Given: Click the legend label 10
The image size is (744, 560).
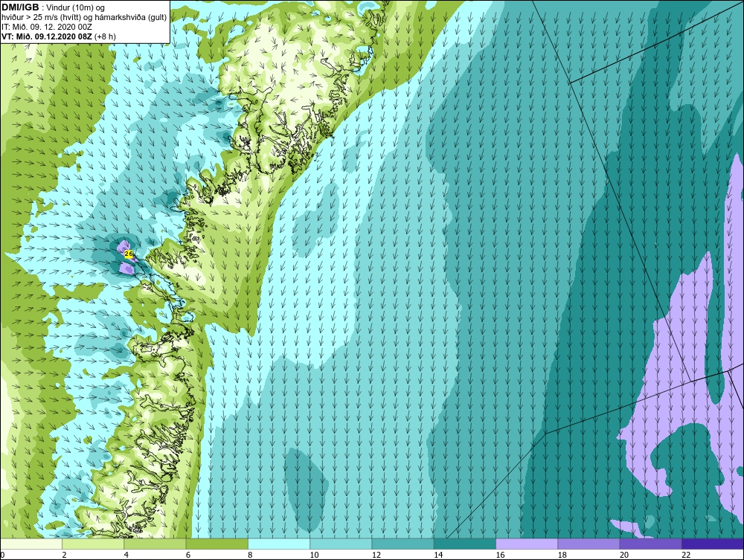Looking at the screenshot, I should tap(314, 556).
